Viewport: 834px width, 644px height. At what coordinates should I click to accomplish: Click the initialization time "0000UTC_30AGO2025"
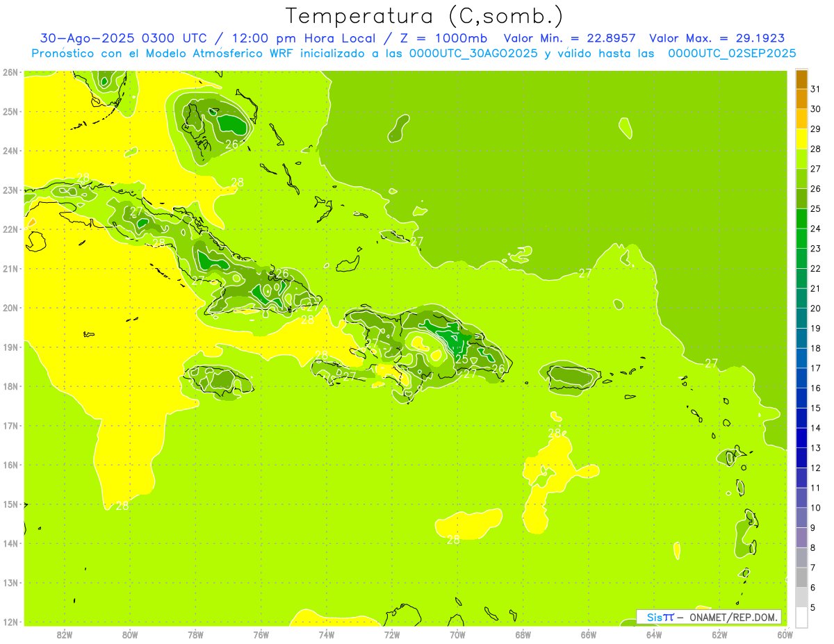[x=473, y=53]
